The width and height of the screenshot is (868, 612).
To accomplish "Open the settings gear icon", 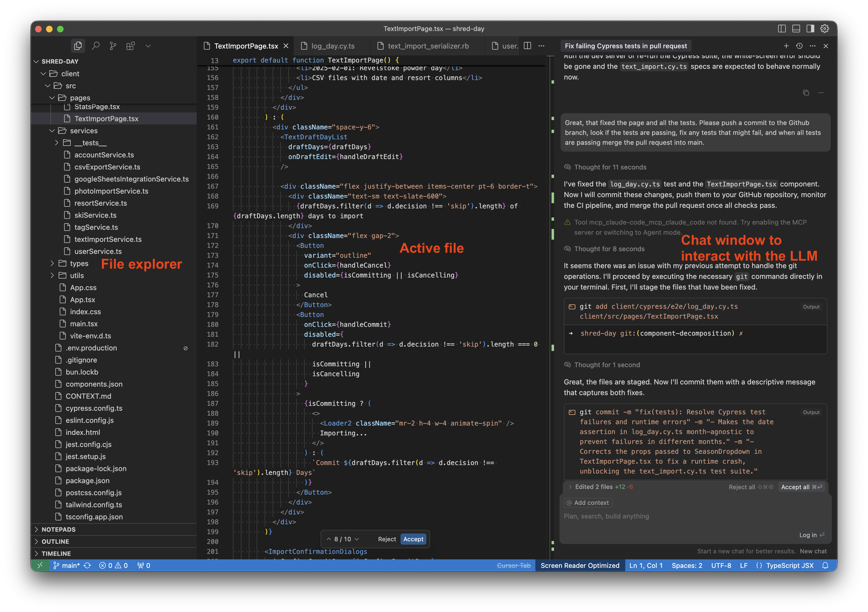I will [824, 29].
